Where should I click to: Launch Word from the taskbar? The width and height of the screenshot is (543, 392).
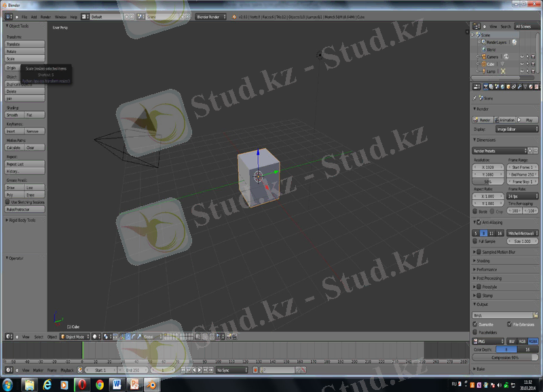tap(117, 385)
